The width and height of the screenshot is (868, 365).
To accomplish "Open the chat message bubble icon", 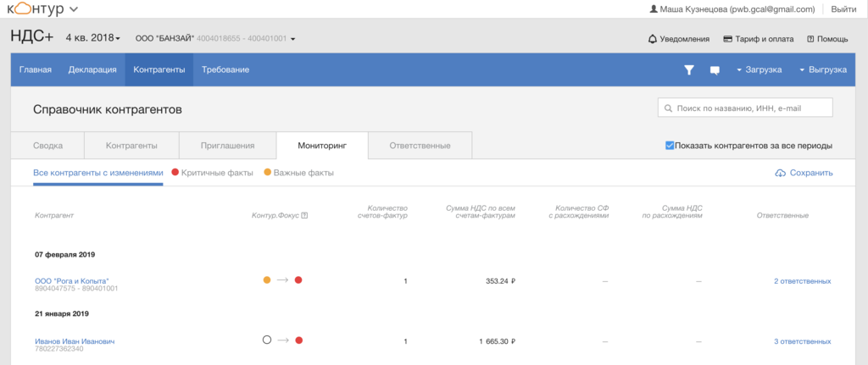I will (715, 70).
